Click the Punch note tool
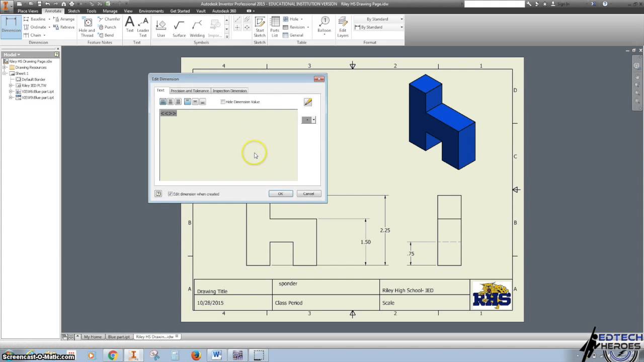The height and width of the screenshot is (362, 644). pyautogui.click(x=107, y=27)
